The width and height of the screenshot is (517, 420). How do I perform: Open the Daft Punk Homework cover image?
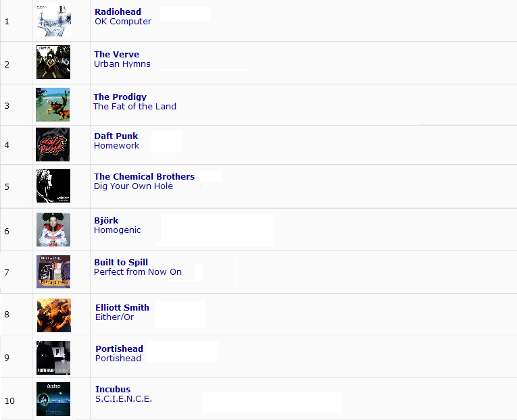(x=53, y=145)
